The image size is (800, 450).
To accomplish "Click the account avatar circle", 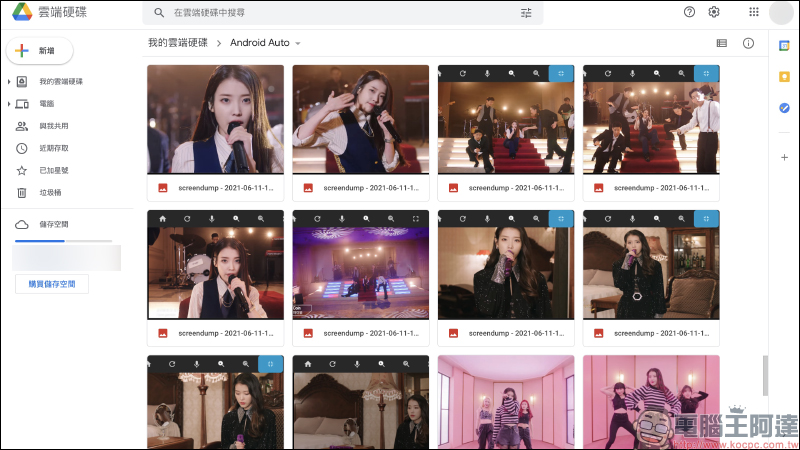I will (781, 13).
